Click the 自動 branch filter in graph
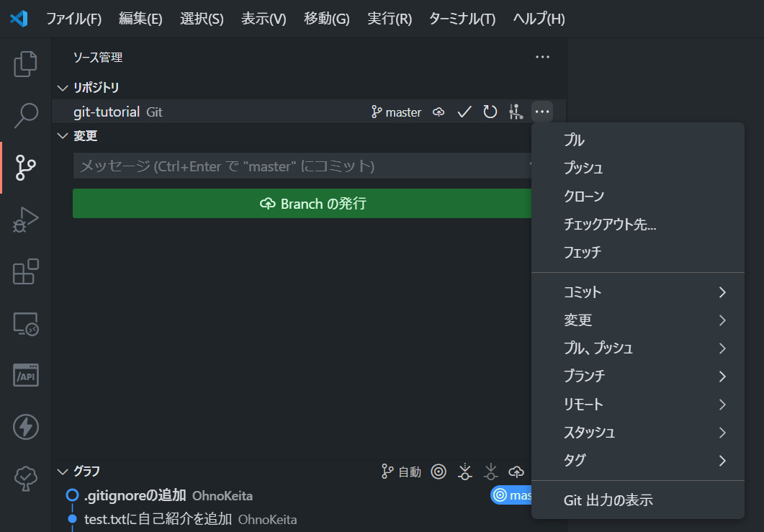 pyautogui.click(x=401, y=472)
